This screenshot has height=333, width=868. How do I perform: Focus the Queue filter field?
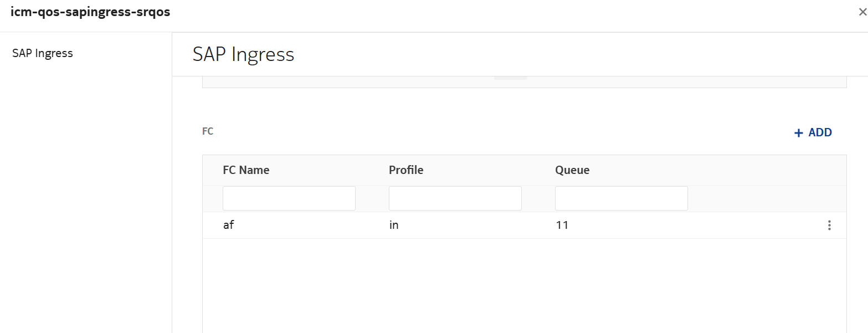[621, 198]
